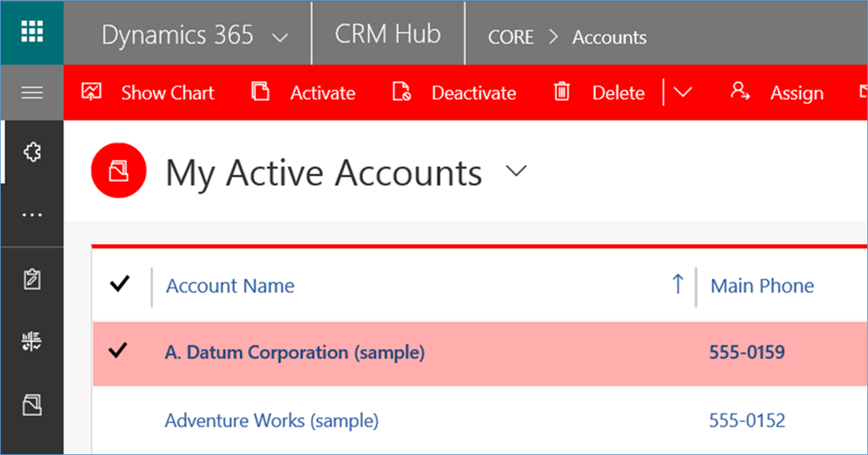This screenshot has height=455, width=868.
Task: Click the ascending sort arrow on Account Name
Action: pos(677,284)
